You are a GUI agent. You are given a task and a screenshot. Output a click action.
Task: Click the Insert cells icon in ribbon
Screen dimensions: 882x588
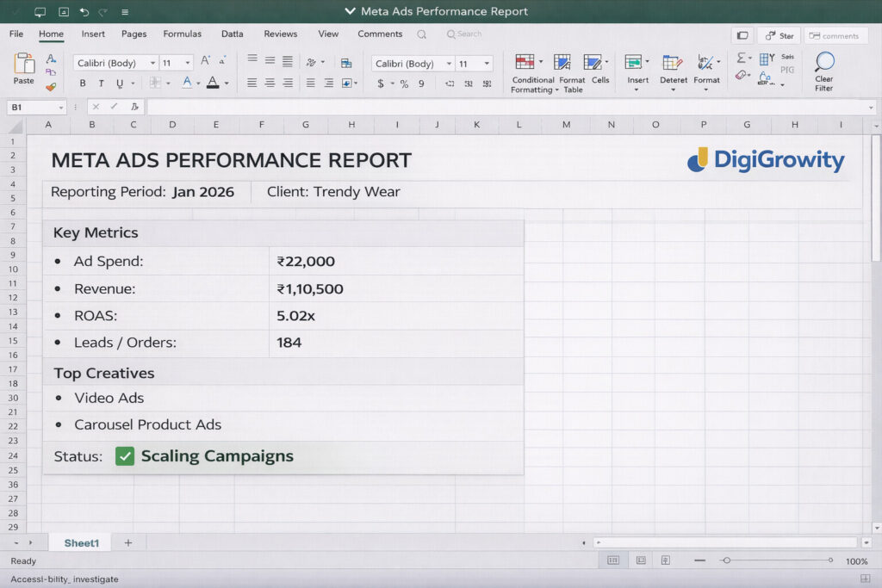click(634, 63)
